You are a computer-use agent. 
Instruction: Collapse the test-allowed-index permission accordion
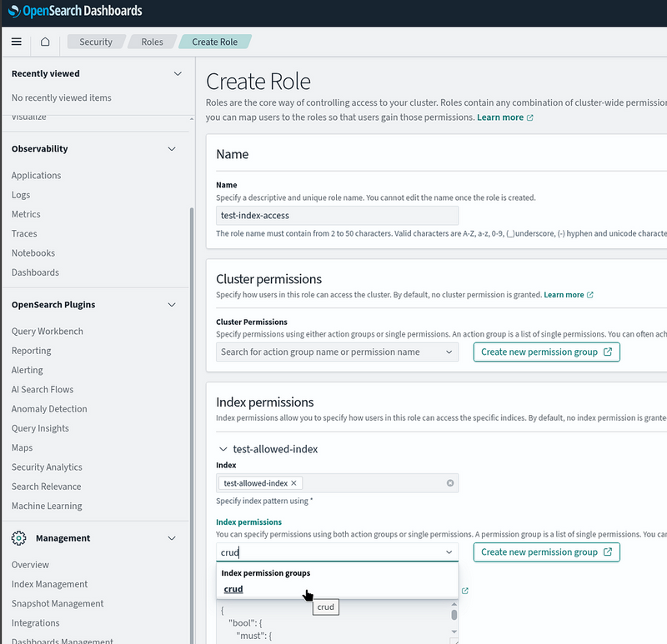pos(223,449)
